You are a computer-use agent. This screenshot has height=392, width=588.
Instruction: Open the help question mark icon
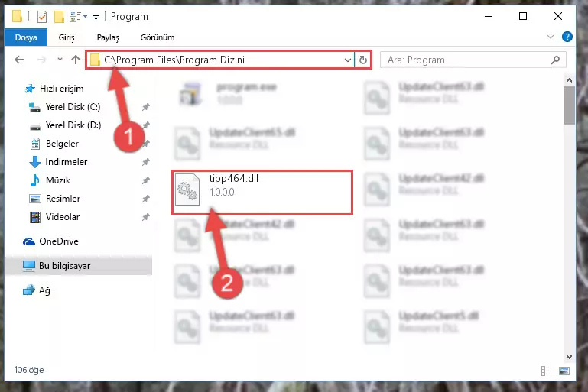tap(567, 37)
